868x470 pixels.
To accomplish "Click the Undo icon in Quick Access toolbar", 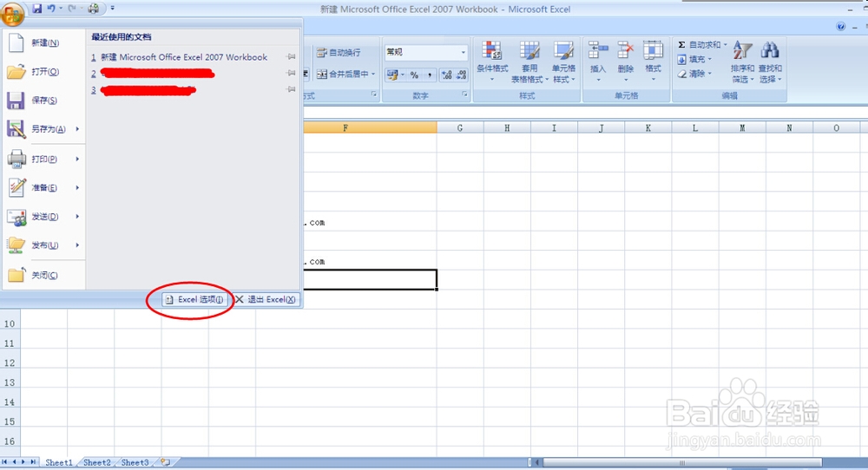I will tap(51, 9).
